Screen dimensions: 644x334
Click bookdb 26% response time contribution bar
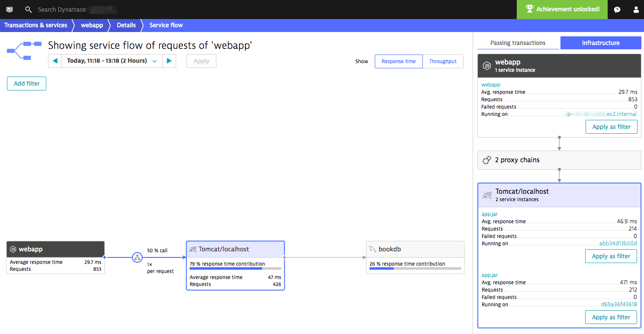pyautogui.click(x=415, y=268)
